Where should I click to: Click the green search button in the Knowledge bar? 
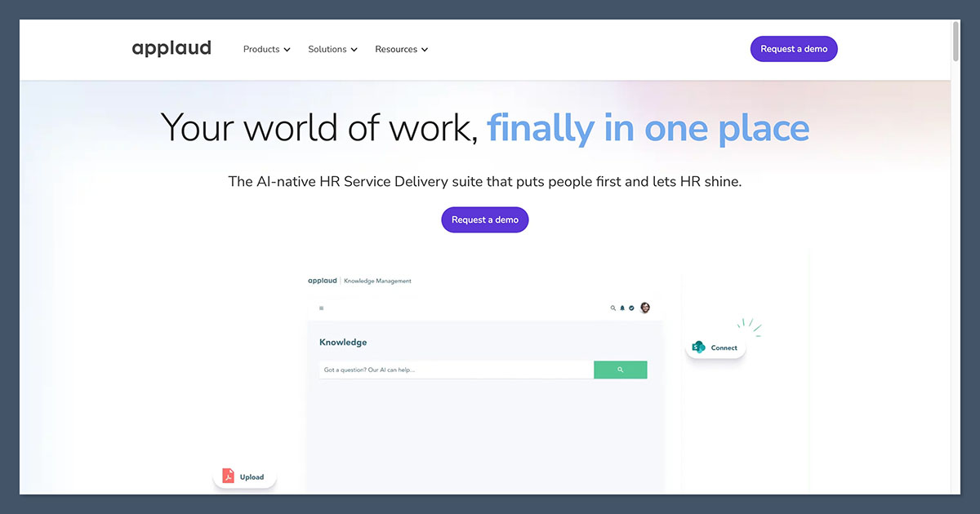click(x=621, y=370)
